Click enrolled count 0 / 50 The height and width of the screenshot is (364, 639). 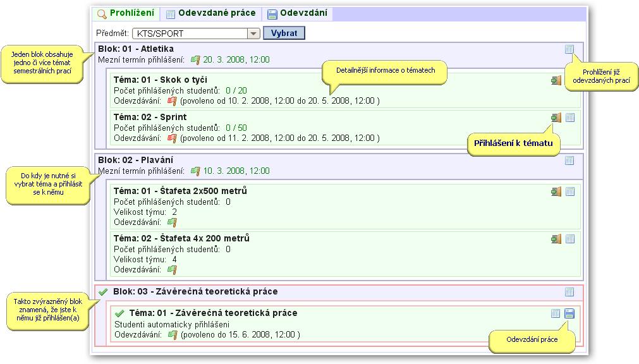point(236,128)
